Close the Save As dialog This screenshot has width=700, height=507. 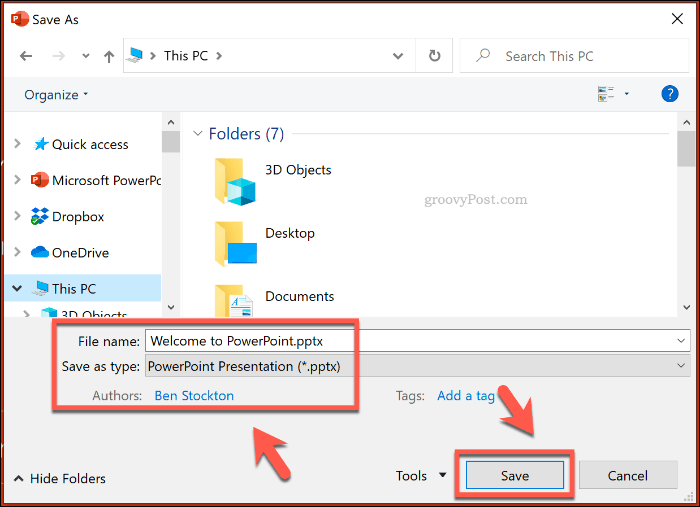tap(677, 19)
